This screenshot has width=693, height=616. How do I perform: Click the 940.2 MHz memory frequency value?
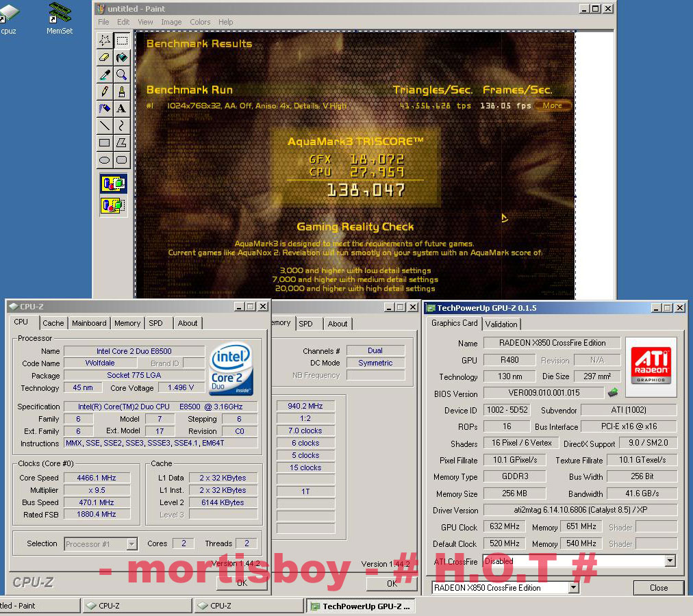(305, 406)
